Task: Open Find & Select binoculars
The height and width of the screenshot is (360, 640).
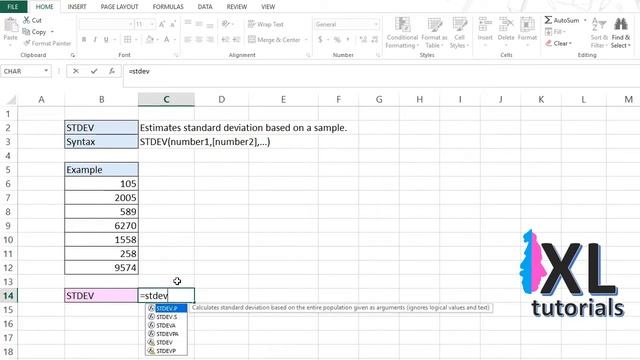Action: [621, 33]
